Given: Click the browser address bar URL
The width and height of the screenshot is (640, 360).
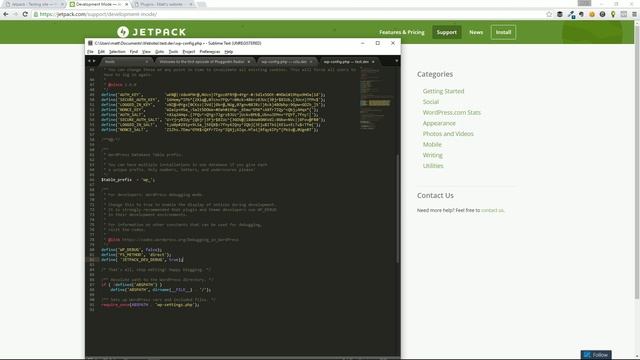Looking at the screenshot, I should pos(98,14).
